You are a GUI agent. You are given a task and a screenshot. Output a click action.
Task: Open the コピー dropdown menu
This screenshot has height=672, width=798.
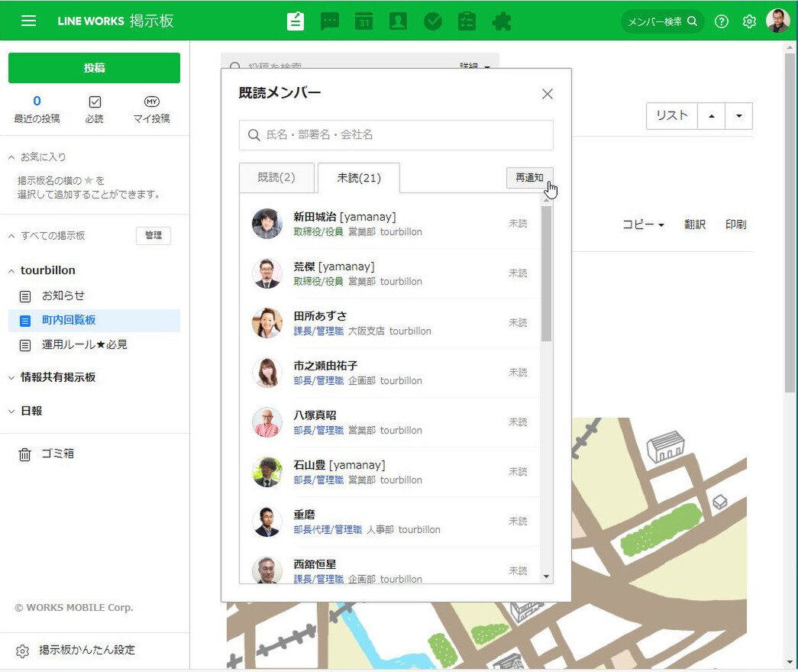643,225
